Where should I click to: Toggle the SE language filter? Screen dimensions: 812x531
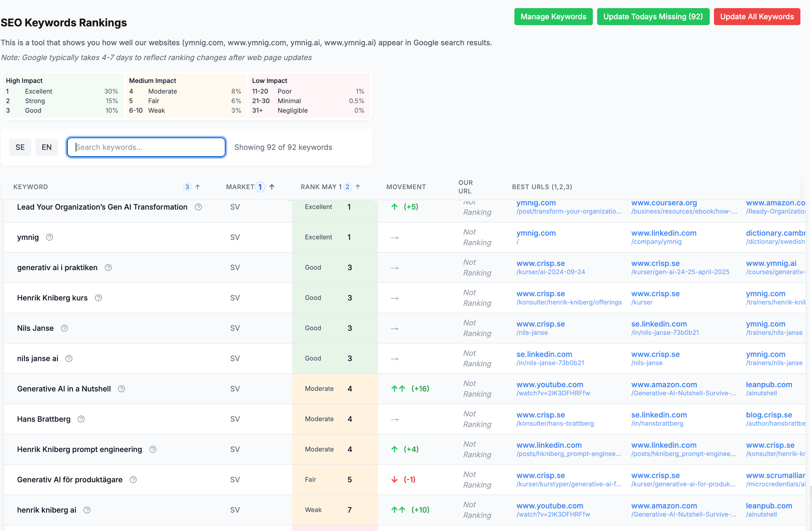[20, 147]
